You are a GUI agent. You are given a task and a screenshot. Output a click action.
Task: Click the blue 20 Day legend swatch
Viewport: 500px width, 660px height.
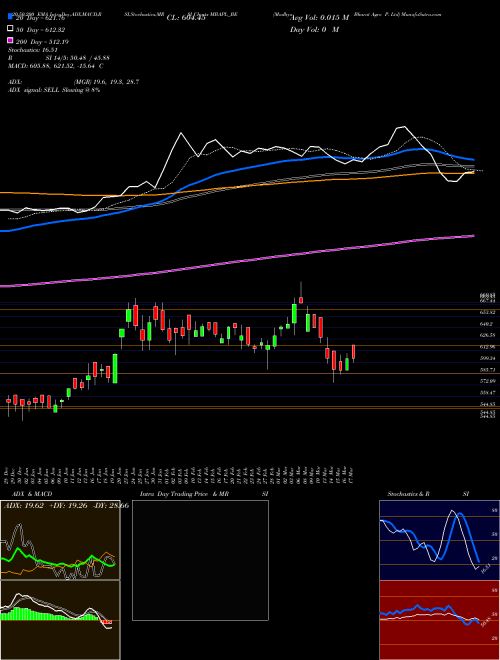(x=10, y=17)
